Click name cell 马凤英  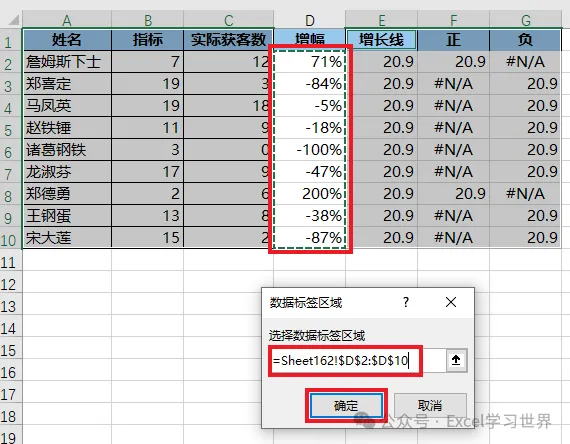click(x=67, y=106)
